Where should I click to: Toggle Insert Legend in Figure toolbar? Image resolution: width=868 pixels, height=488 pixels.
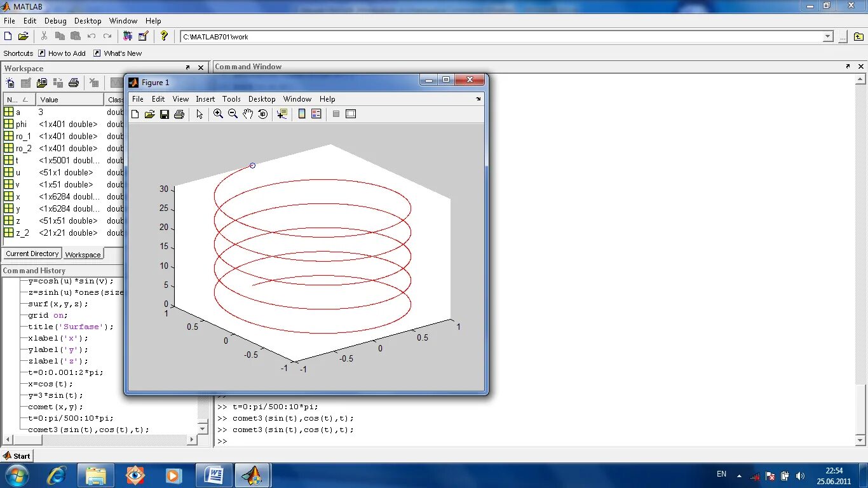coord(316,114)
